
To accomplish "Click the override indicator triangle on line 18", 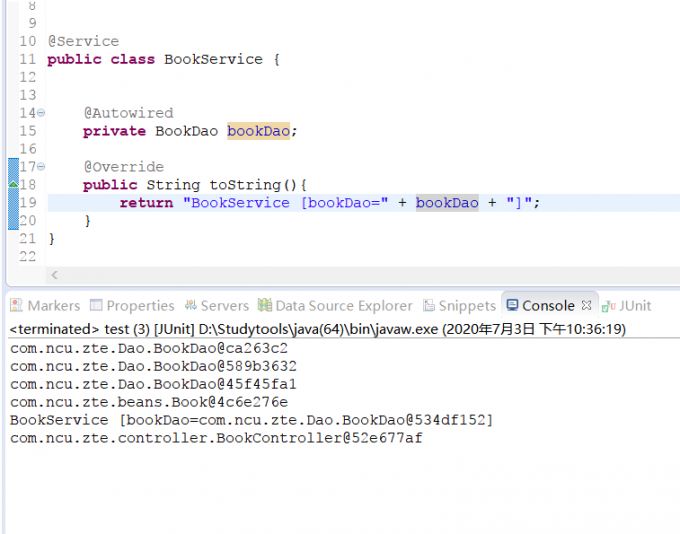I will tap(13, 184).
